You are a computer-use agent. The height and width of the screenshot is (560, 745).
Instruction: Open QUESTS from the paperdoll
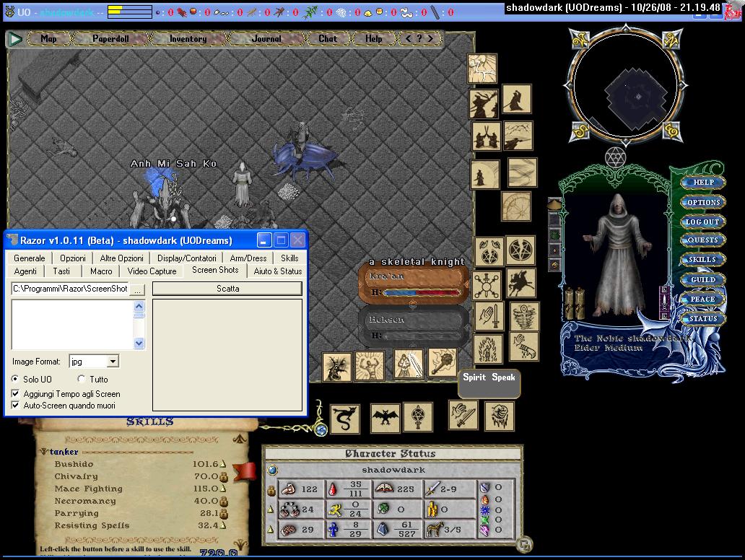(x=702, y=240)
